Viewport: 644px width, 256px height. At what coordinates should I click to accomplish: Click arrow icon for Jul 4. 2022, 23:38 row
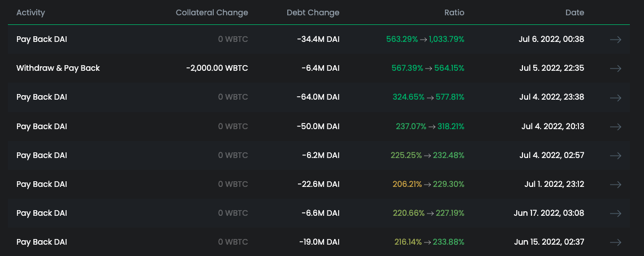pyautogui.click(x=616, y=97)
